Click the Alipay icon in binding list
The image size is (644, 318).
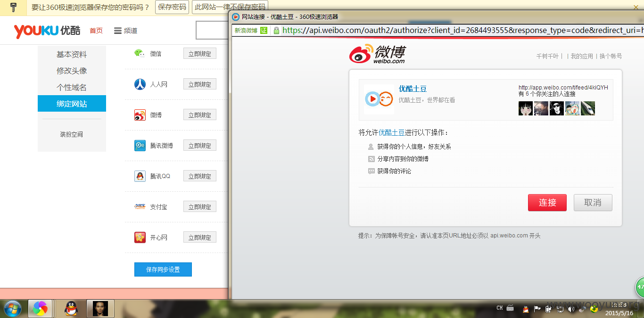[140, 207]
